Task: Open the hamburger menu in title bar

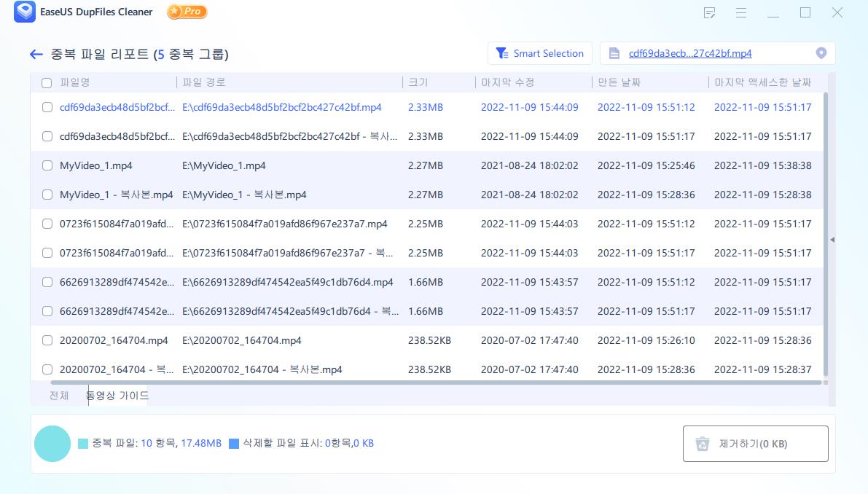Action: click(x=741, y=13)
